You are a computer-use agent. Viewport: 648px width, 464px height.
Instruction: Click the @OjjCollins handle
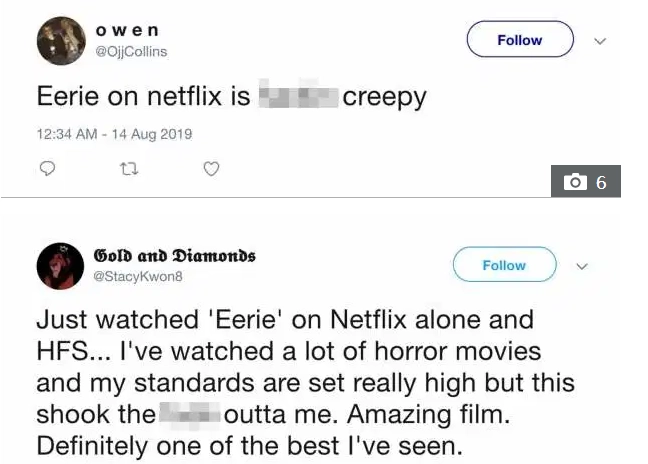coord(130,51)
